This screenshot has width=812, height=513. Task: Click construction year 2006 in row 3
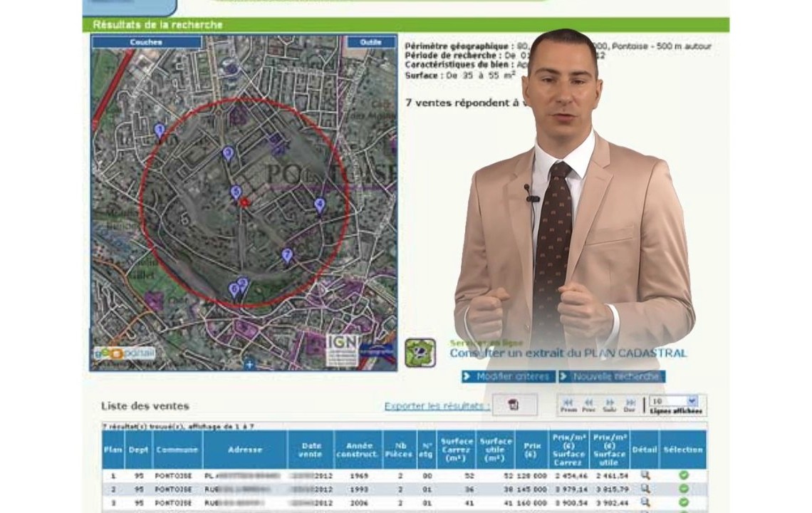pyautogui.click(x=359, y=502)
